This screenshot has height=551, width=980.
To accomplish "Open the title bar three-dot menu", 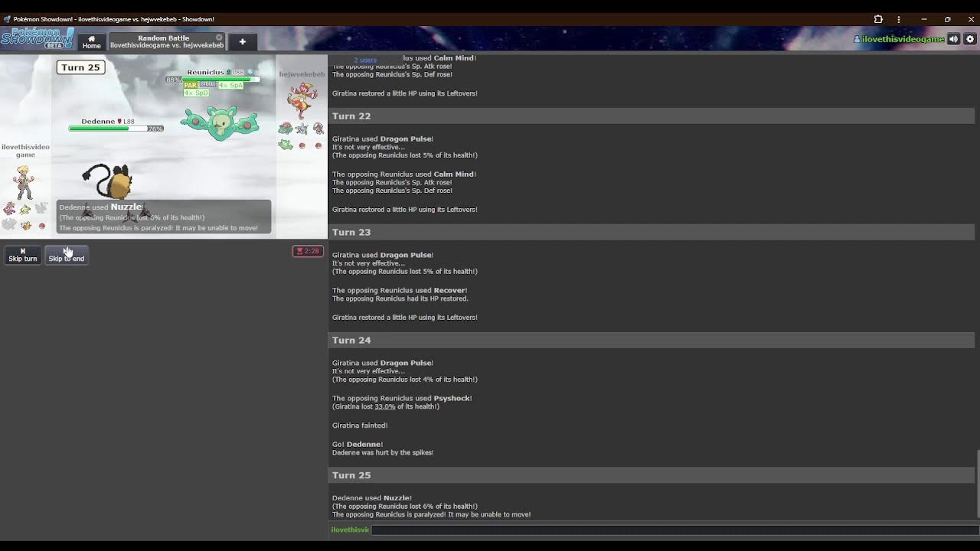I will (x=899, y=19).
